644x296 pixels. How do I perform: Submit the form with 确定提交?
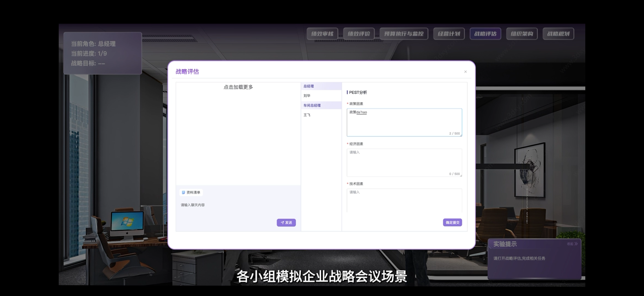(x=452, y=223)
